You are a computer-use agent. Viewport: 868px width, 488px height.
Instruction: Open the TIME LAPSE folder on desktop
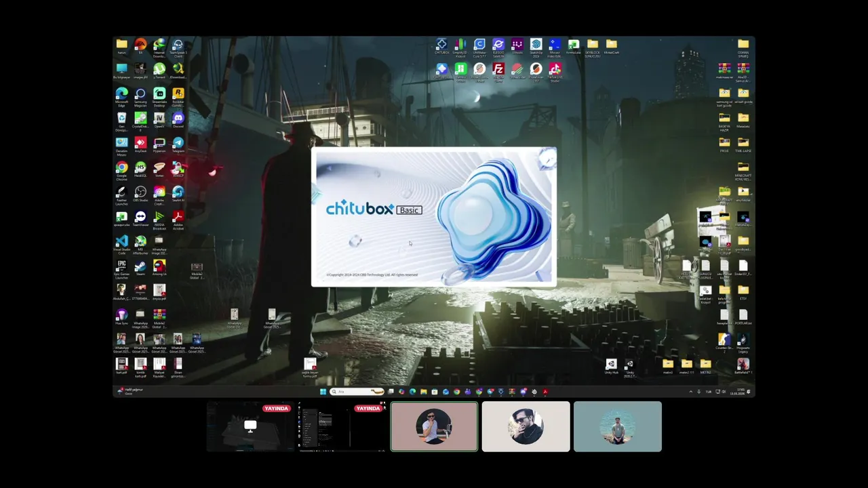(743, 144)
